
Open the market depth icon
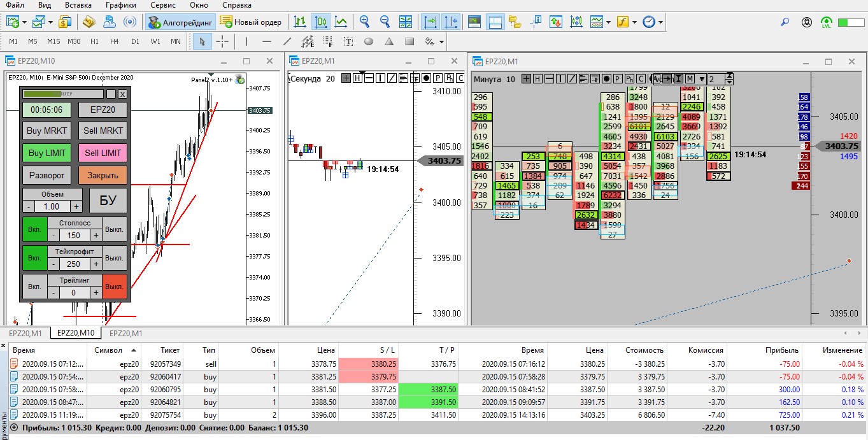point(555,22)
